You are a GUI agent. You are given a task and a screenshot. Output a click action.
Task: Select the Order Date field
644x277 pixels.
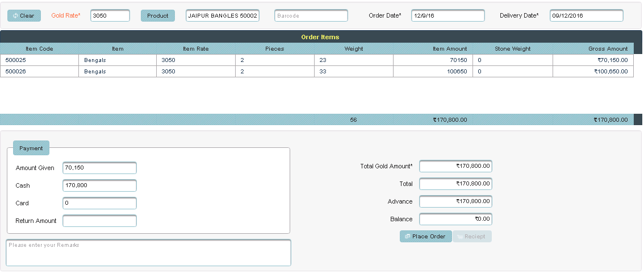point(448,16)
